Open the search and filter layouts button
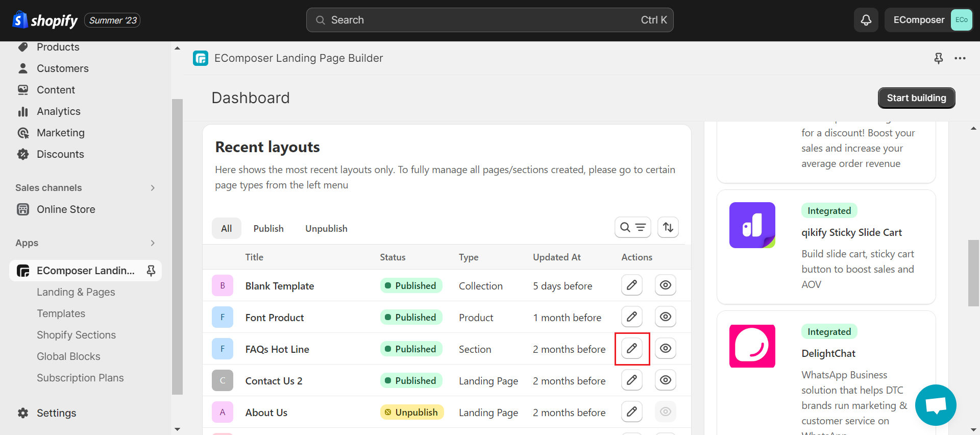Image resolution: width=980 pixels, height=435 pixels. [633, 227]
